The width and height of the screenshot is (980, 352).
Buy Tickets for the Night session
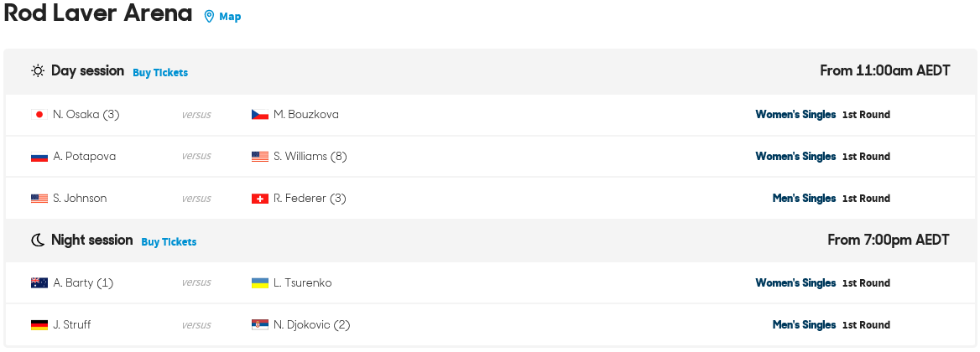(x=169, y=241)
